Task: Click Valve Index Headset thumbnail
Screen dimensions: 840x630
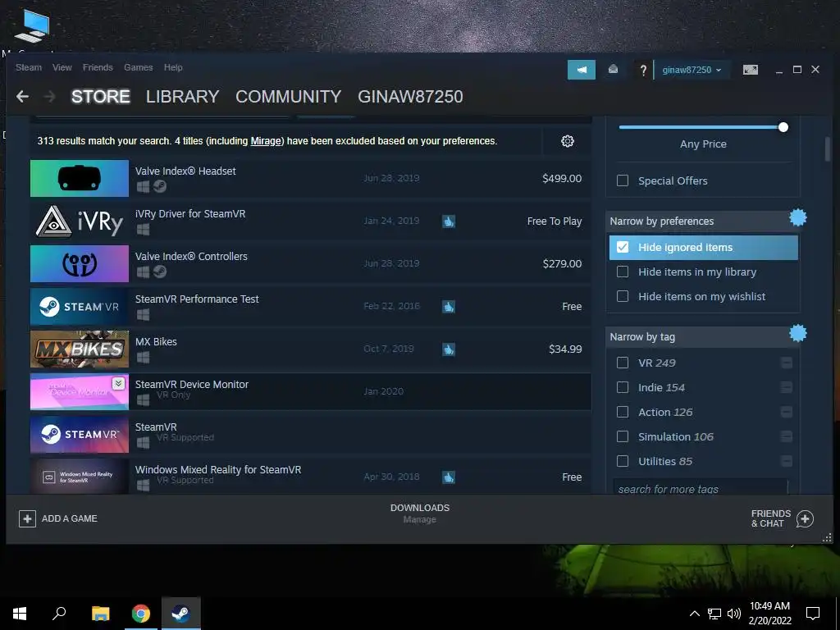Action: [80, 178]
